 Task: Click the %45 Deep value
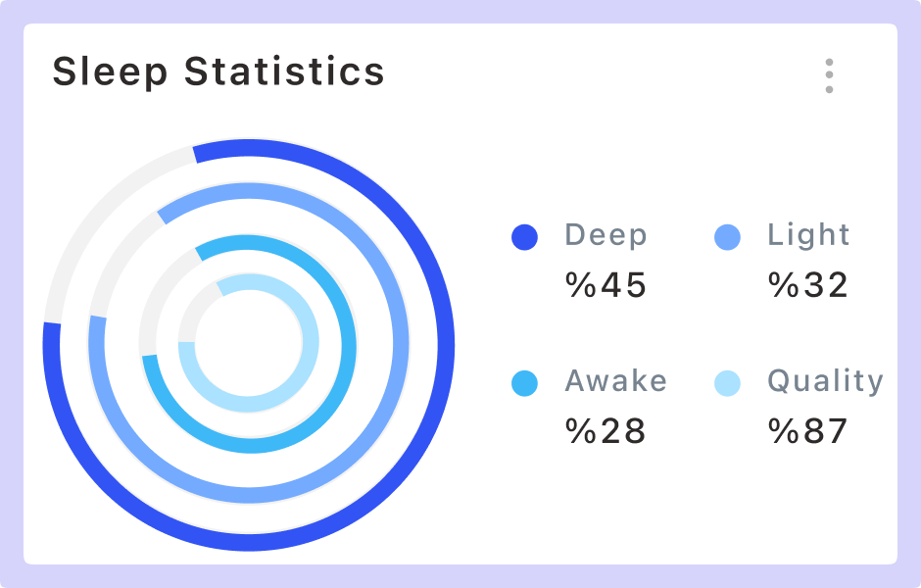point(606,285)
